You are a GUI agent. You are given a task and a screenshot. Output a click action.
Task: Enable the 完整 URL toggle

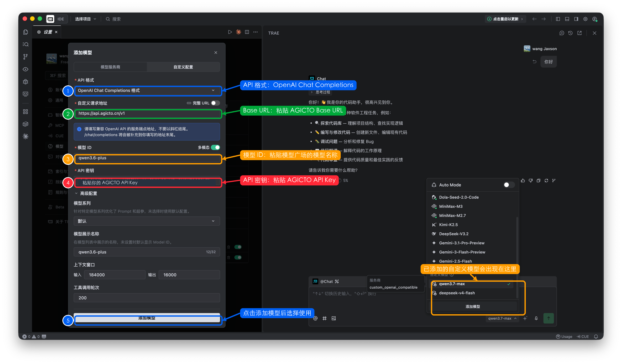pyautogui.click(x=215, y=103)
